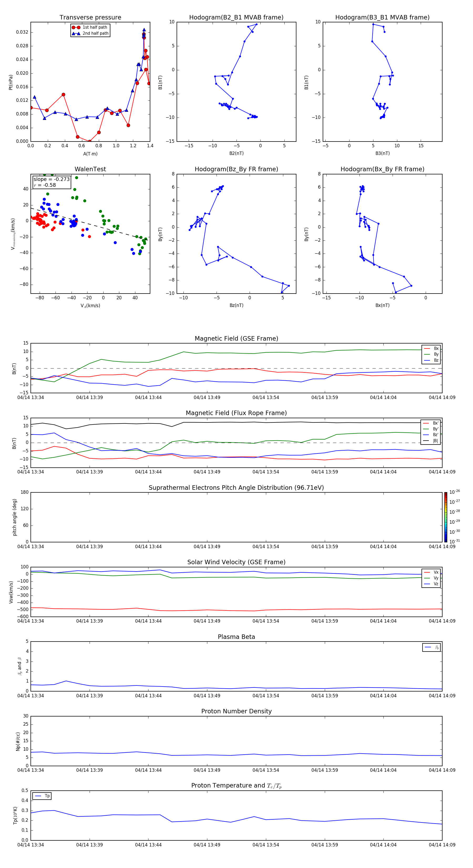Click 'Solar Wind Velocity (GSE Frame)' title

[x=236, y=562]
